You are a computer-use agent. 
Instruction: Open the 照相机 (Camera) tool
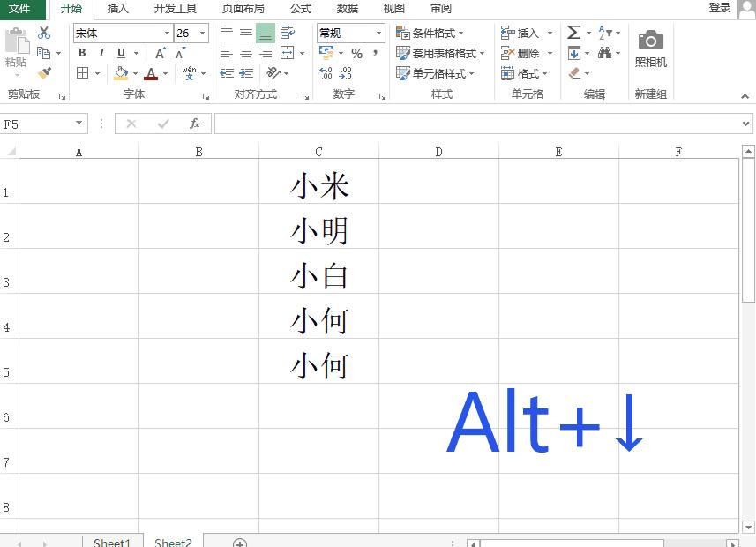tap(650, 46)
